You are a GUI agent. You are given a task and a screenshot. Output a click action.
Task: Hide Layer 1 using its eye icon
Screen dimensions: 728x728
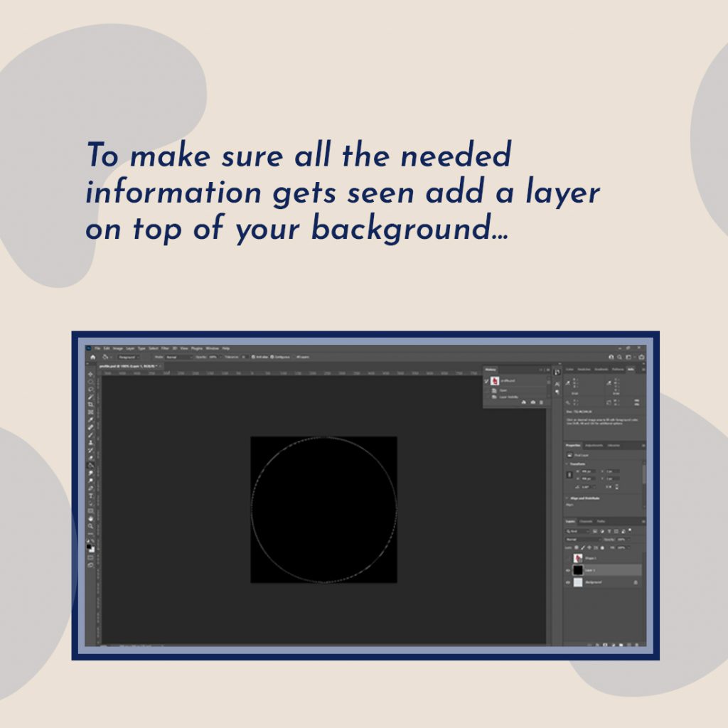pos(568,570)
